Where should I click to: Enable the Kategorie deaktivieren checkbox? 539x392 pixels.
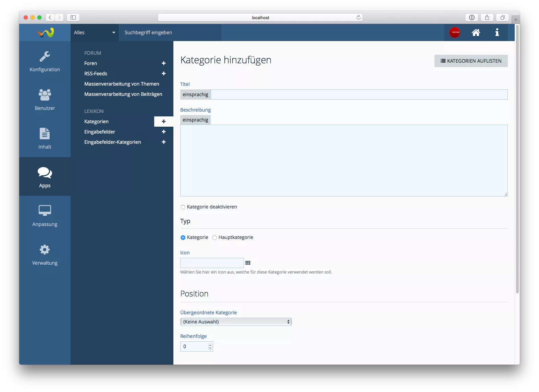click(183, 207)
